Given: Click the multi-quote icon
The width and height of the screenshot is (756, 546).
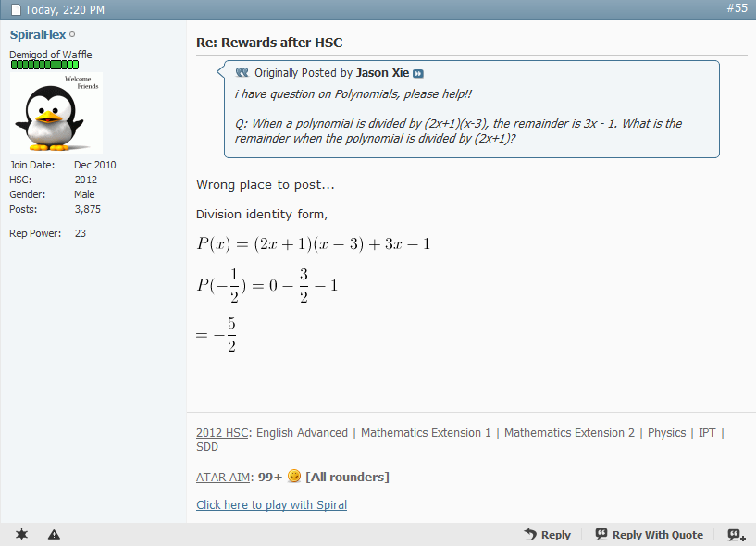Looking at the screenshot, I should (x=737, y=535).
